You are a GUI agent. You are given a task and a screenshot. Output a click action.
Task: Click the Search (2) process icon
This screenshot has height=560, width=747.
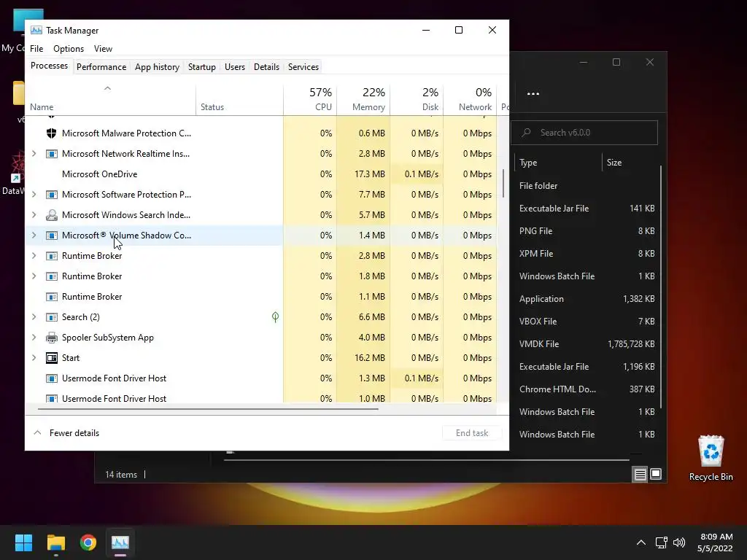(x=52, y=317)
